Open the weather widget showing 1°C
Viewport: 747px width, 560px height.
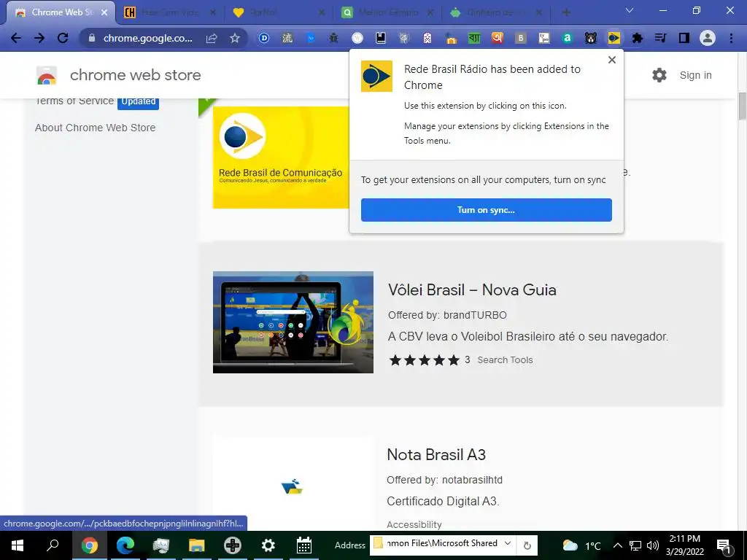click(581, 545)
